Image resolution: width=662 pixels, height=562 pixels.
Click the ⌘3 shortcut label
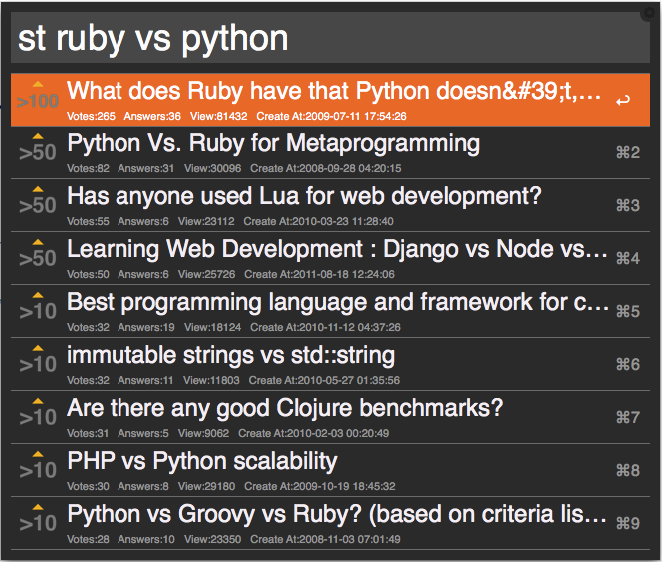(628, 206)
